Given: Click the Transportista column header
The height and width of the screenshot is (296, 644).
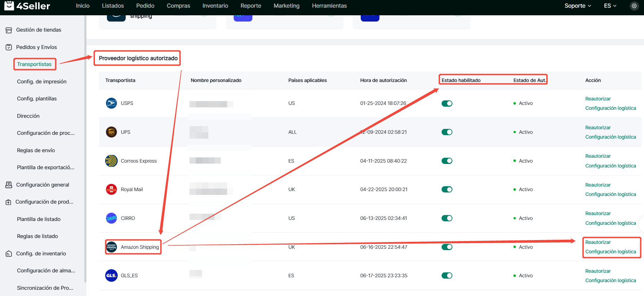Looking at the screenshot, I should click(120, 80).
